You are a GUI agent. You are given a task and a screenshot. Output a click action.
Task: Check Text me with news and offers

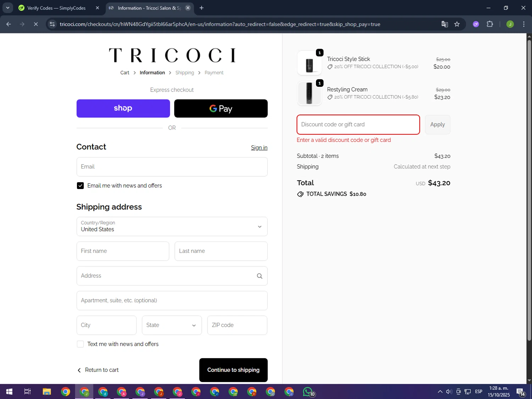81,344
